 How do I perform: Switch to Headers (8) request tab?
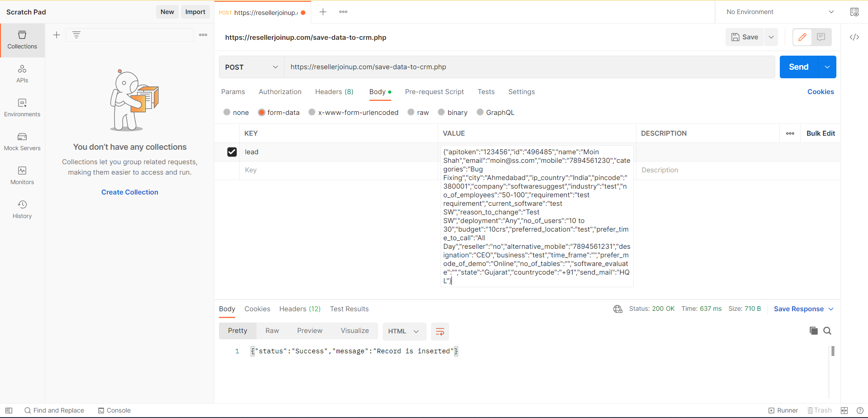point(334,92)
